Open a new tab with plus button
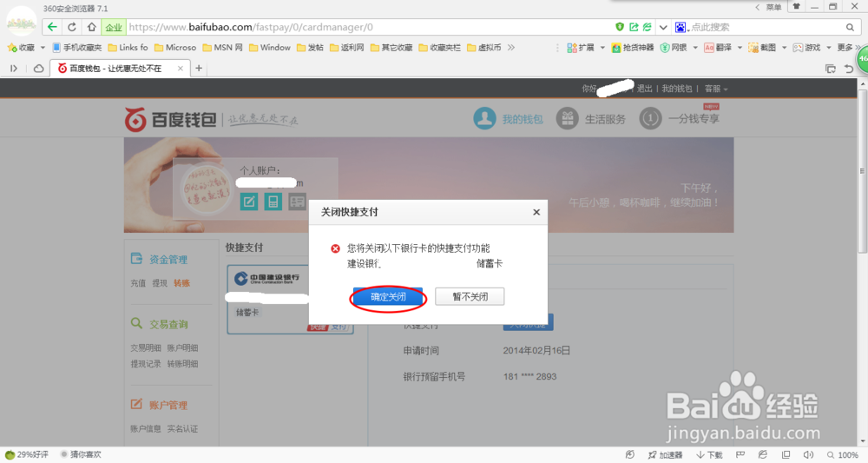The image size is (868, 463). tap(199, 68)
